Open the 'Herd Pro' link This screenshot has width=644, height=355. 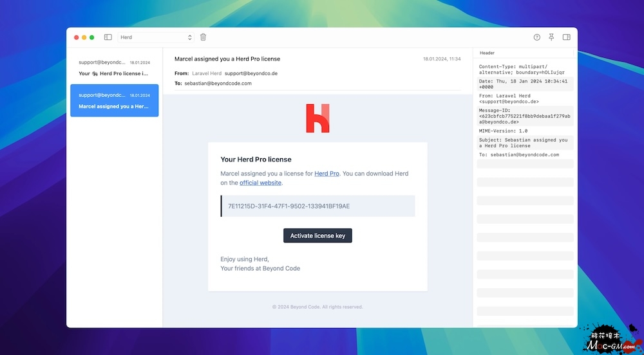[327, 174]
